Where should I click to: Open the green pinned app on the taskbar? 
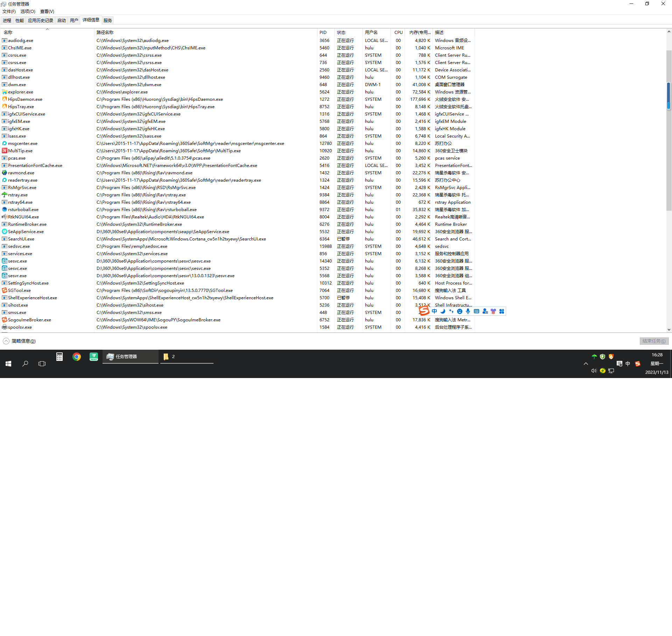[x=94, y=357]
